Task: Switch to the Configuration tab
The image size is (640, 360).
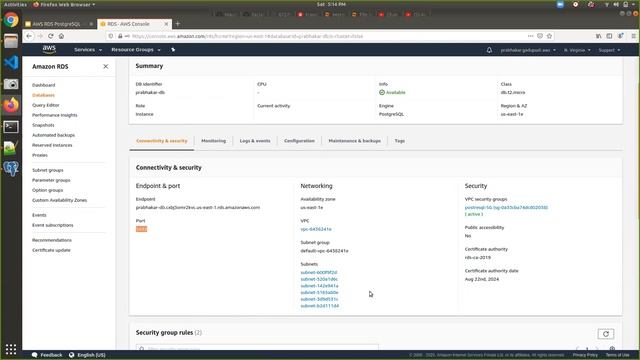Action: coord(299,141)
